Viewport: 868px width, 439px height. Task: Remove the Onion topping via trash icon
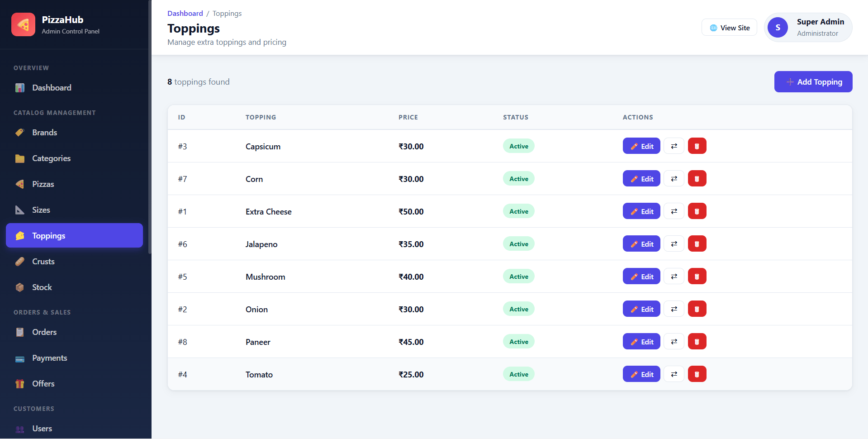click(x=697, y=309)
